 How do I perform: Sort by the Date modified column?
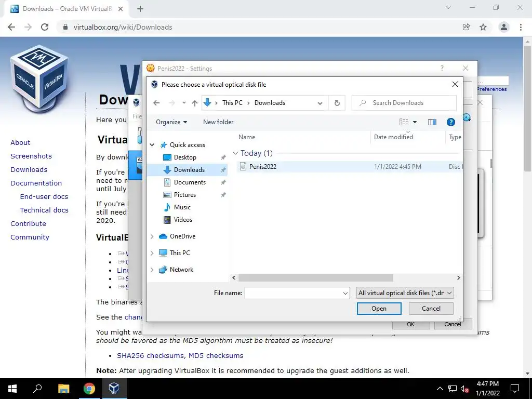[393, 137]
